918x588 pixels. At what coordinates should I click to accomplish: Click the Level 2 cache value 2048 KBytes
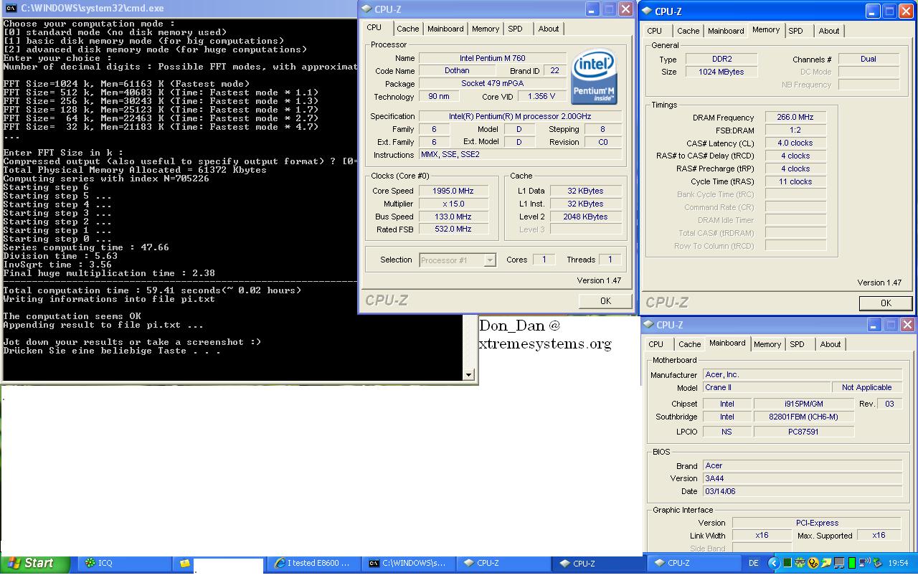point(585,217)
